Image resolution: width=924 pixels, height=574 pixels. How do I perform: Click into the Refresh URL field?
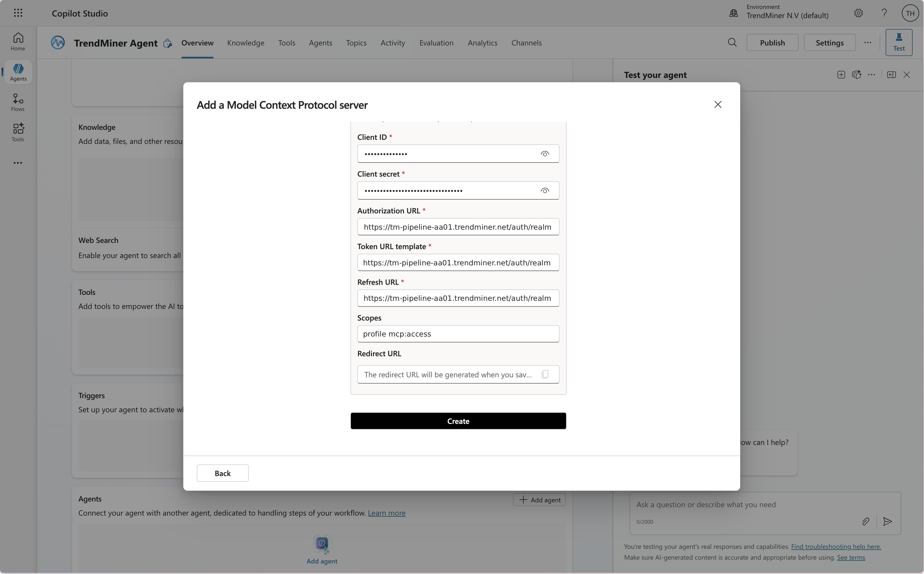tap(458, 298)
